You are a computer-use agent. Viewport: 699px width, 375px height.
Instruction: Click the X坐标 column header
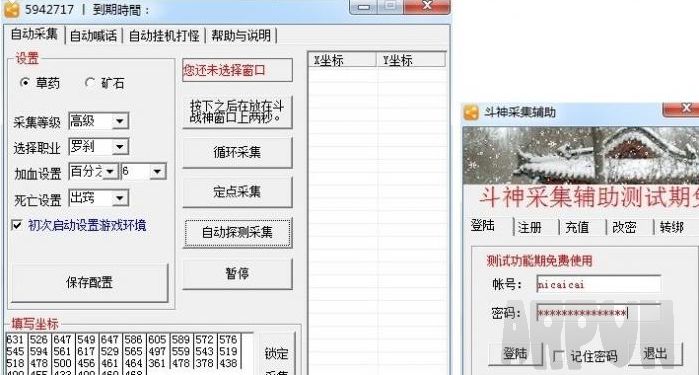click(x=342, y=60)
